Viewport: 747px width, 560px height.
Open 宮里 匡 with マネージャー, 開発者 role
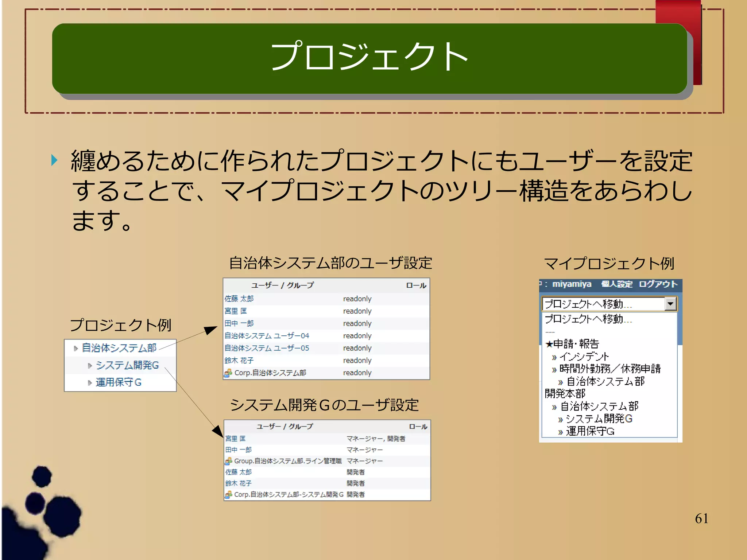click(x=235, y=439)
